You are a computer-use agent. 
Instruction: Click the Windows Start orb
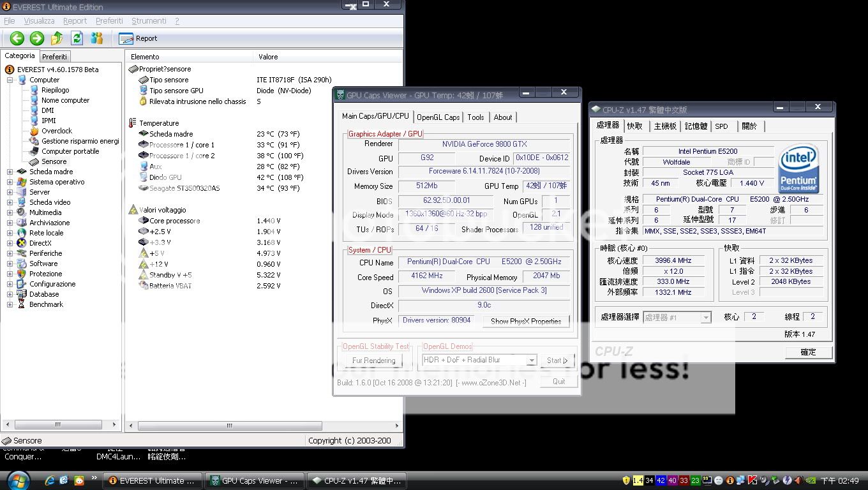[17, 480]
